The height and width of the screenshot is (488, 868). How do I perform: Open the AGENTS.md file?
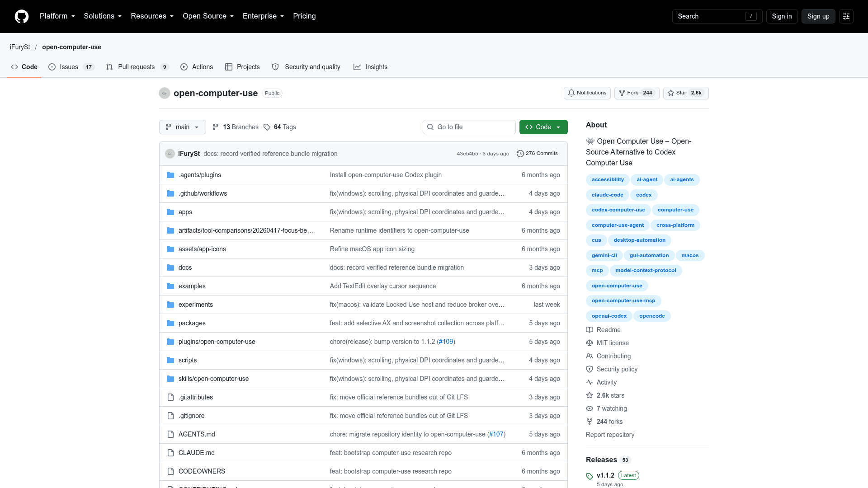click(x=197, y=434)
